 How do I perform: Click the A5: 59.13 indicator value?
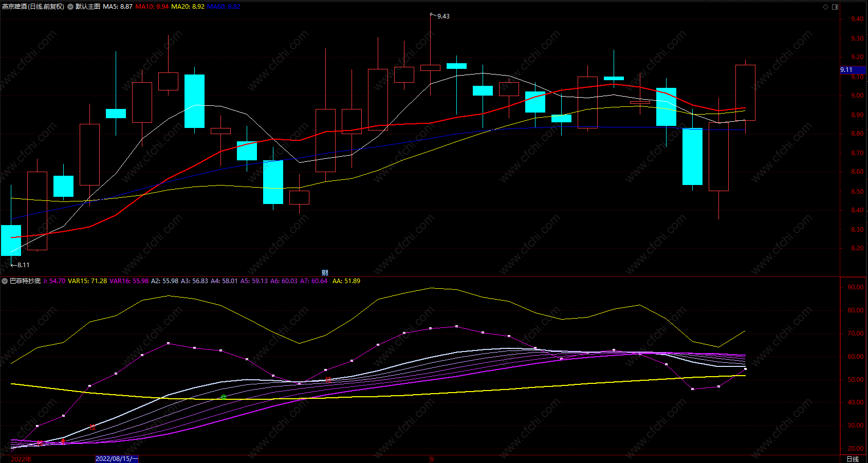coord(254,281)
